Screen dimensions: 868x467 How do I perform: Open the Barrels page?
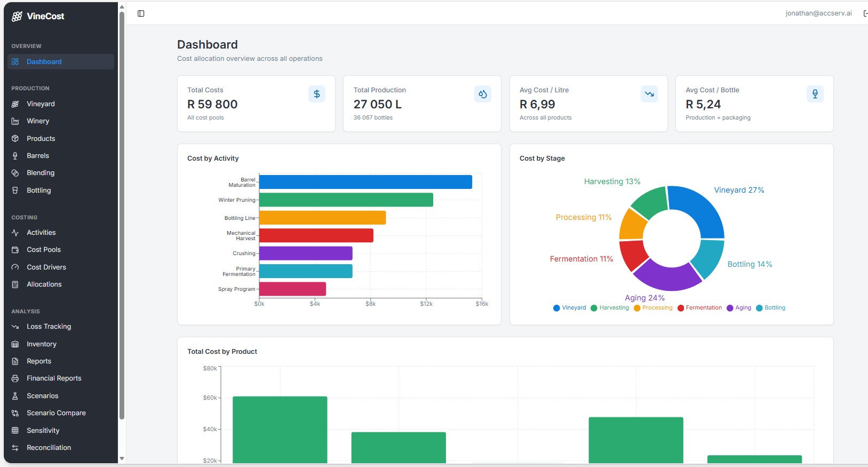(x=61, y=156)
